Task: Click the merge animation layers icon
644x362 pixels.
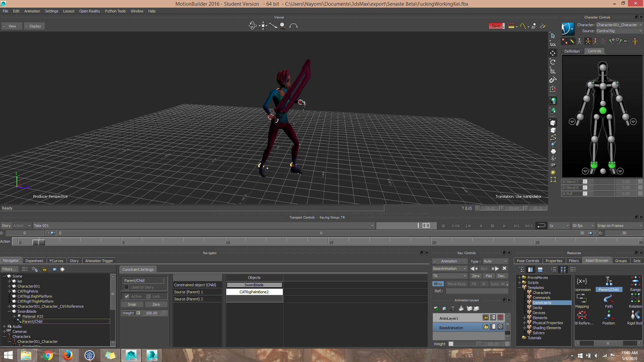Action: (x=461, y=308)
